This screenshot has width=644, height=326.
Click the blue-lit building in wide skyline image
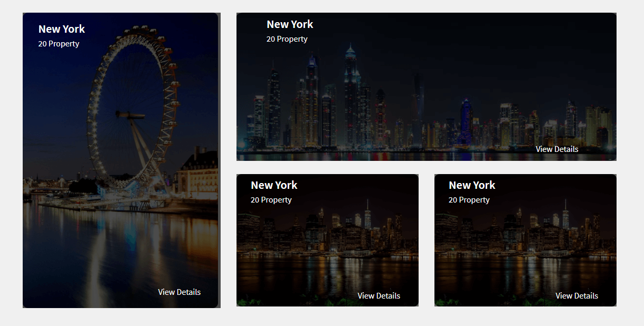(x=466, y=122)
